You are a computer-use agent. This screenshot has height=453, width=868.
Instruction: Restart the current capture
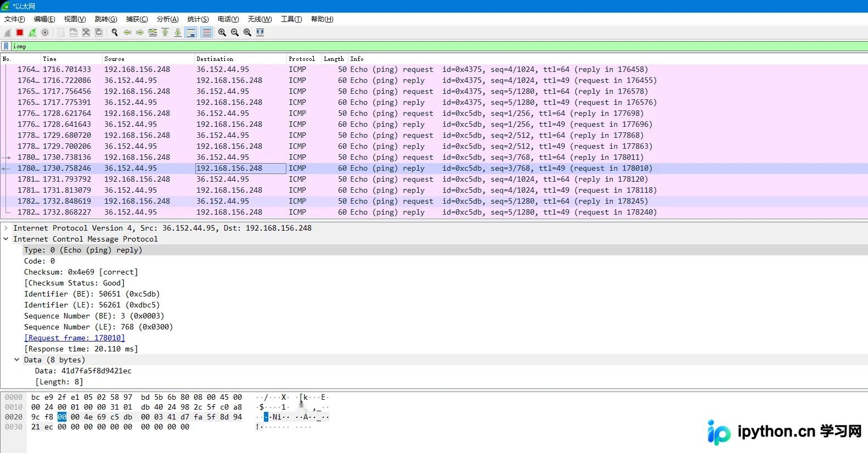pos(32,32)
